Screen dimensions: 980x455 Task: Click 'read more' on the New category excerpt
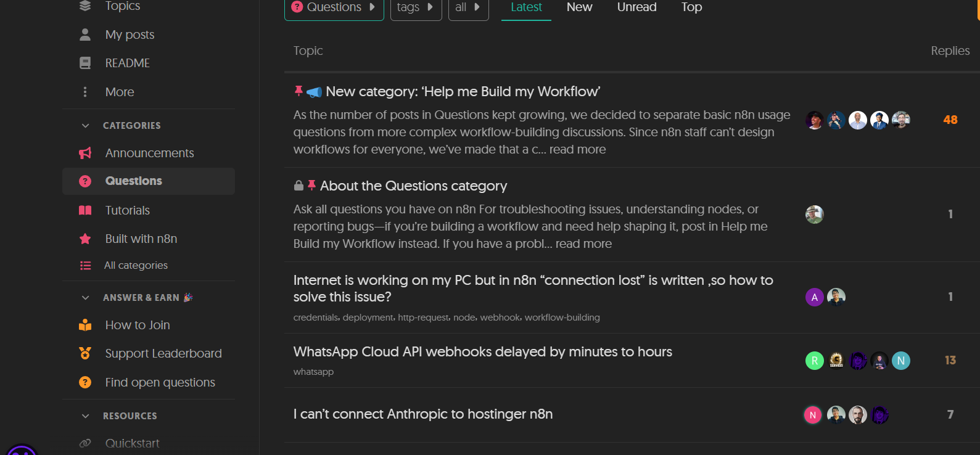point(577,149)
